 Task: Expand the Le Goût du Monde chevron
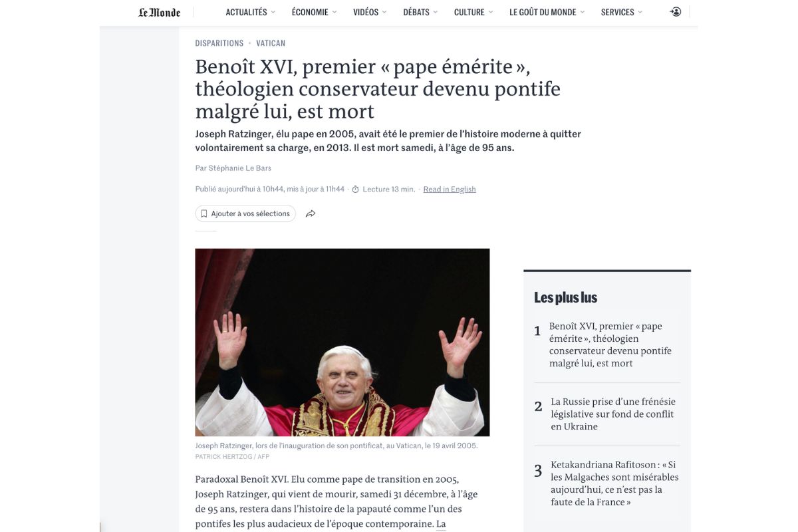tap(583, 12)
